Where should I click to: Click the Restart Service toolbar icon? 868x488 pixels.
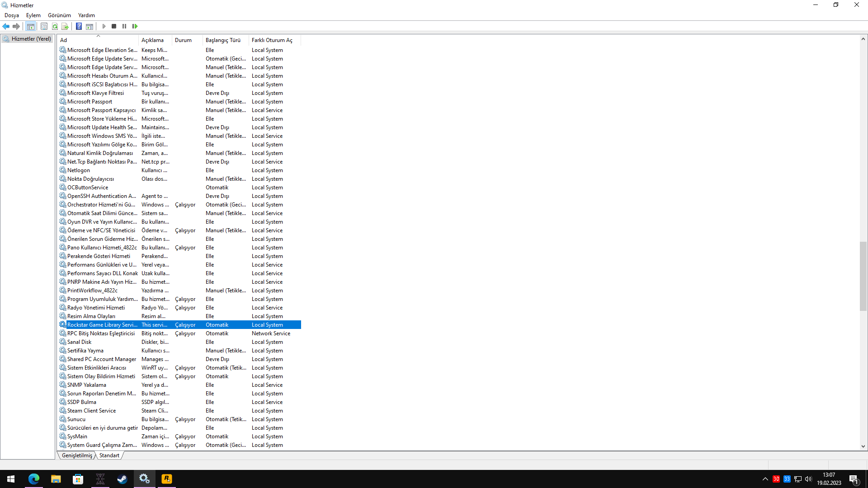pos(135,26)
